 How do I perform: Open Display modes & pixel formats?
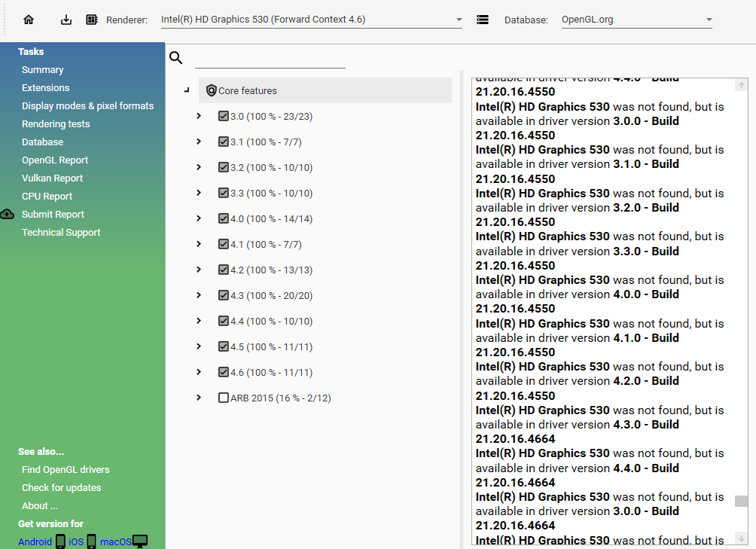(88, 105)
